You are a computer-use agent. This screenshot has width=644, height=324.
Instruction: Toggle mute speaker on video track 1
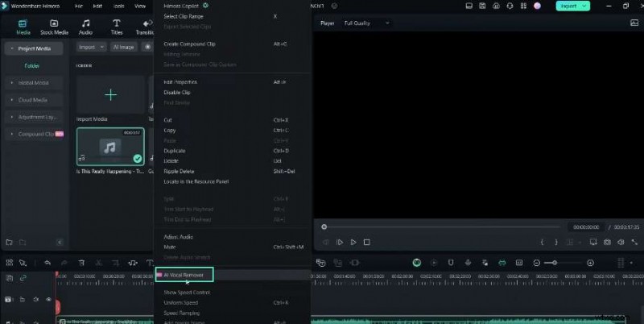35,299
